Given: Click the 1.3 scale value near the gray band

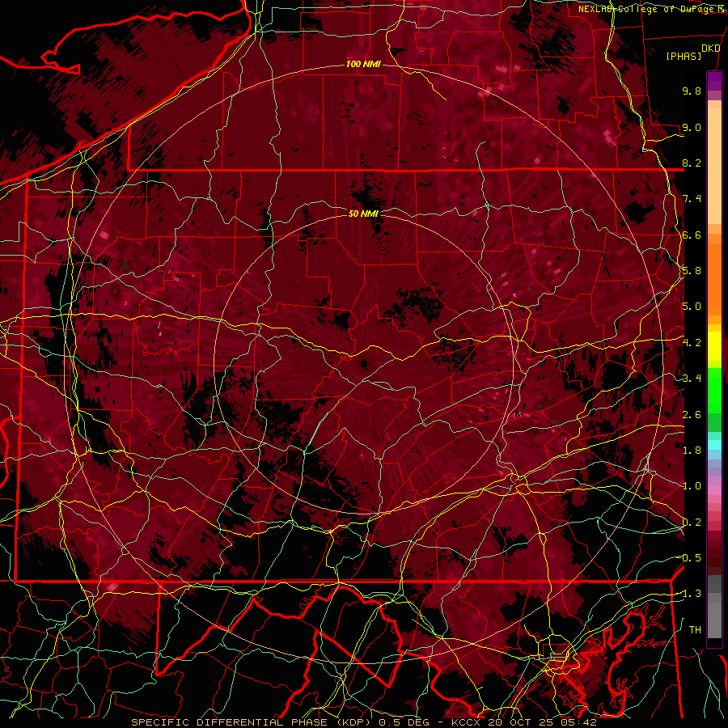Looking at the screenshot, I should coord(692,594).
